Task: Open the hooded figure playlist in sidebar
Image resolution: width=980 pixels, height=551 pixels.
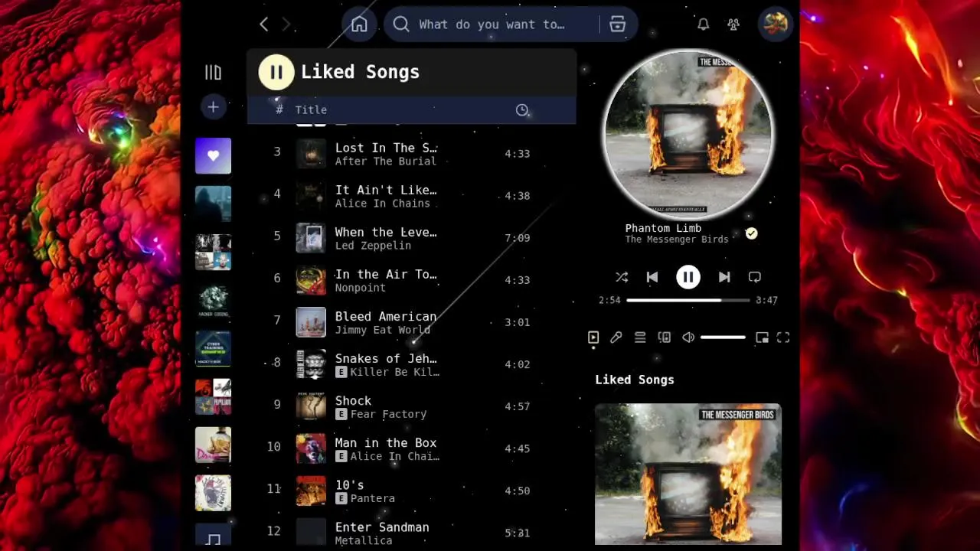Action: pyautogui.click(x=213, y=204)
